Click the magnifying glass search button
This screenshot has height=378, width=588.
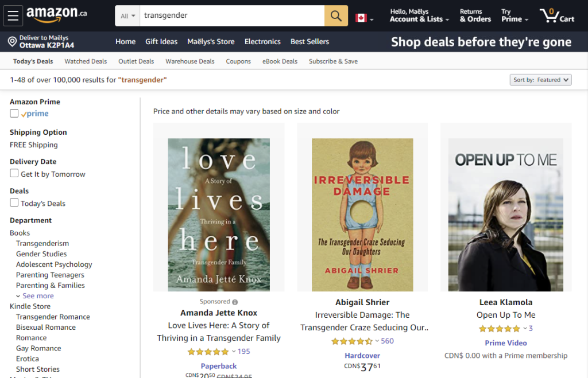point(336,15)
